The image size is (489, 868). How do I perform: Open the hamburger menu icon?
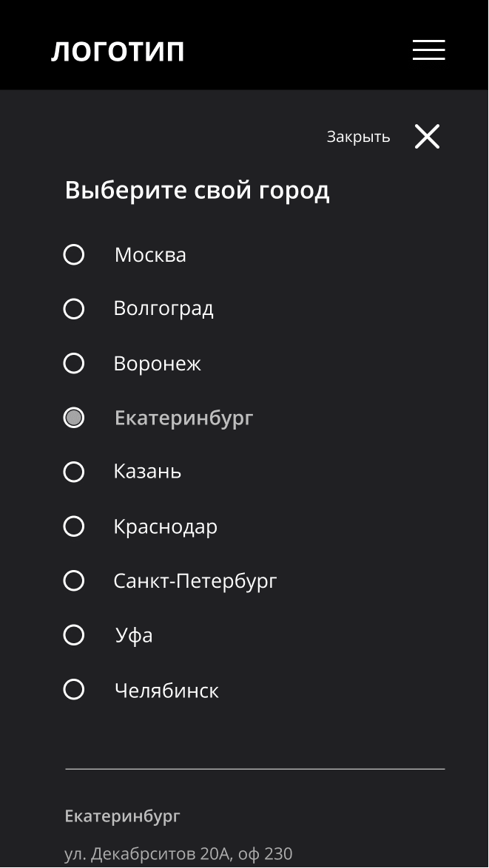(x=428, y=50)
